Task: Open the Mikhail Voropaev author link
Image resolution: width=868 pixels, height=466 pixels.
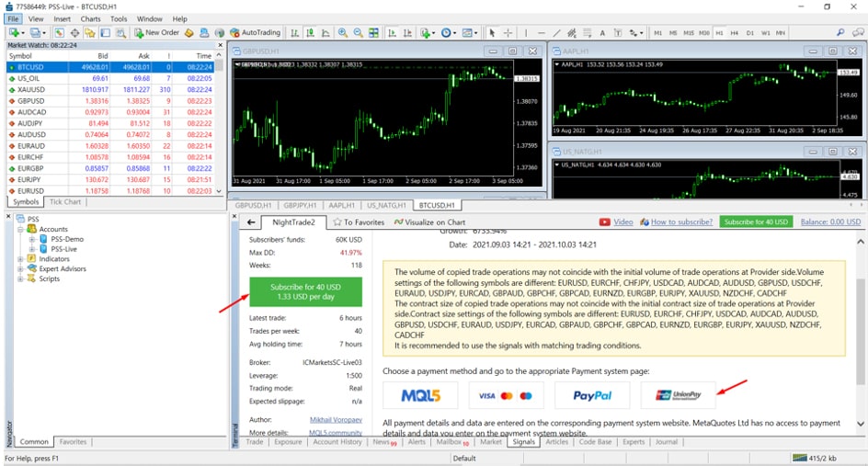Action: tap(336, 420)
